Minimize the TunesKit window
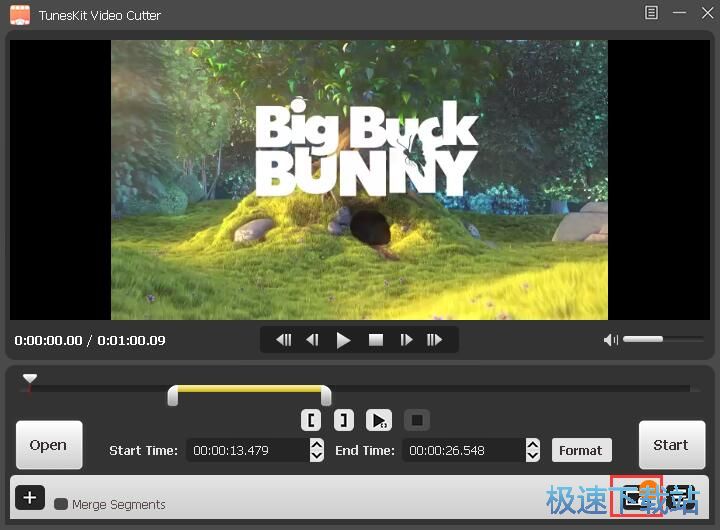This screenshot has width=720, height=530. (680, 12)
